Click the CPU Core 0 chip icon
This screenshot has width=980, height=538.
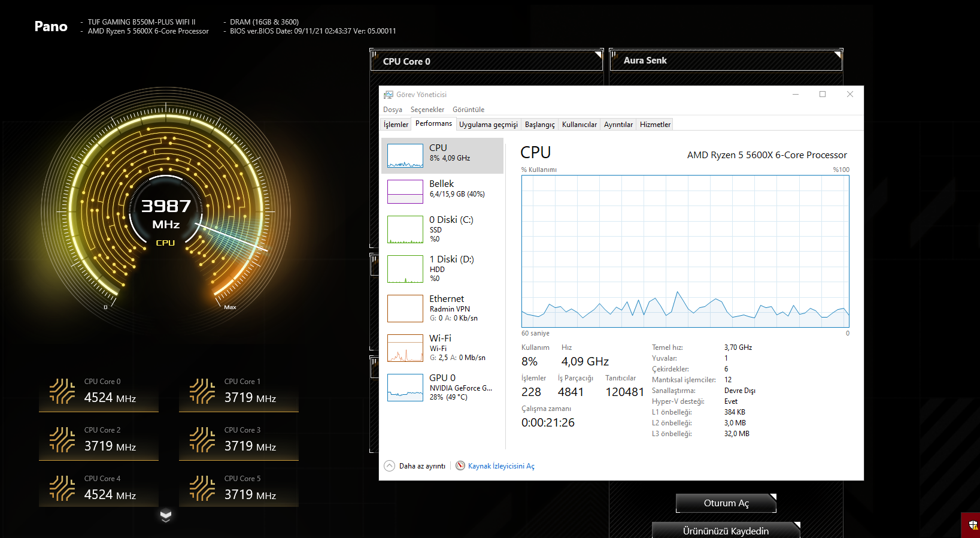[62, 391]
